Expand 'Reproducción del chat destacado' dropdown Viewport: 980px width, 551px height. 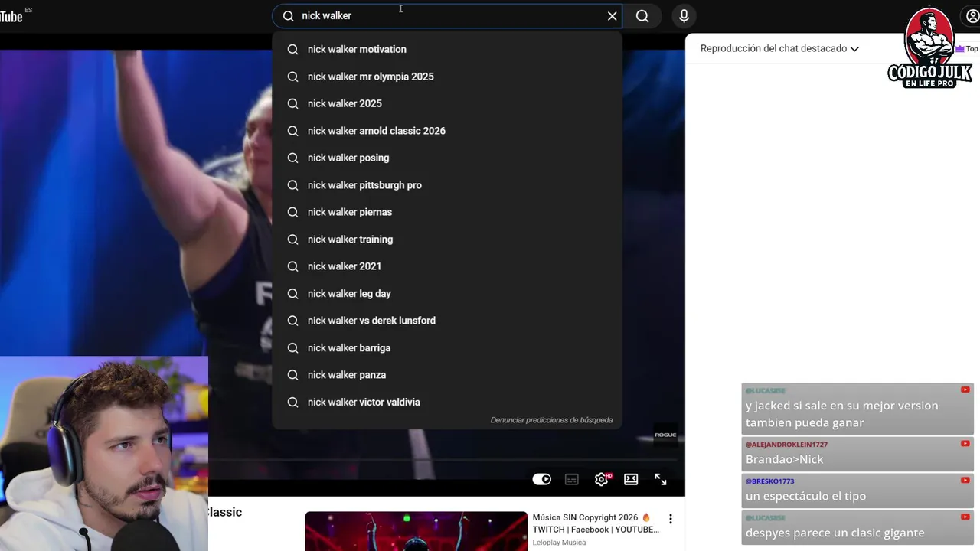coord(779,48)
